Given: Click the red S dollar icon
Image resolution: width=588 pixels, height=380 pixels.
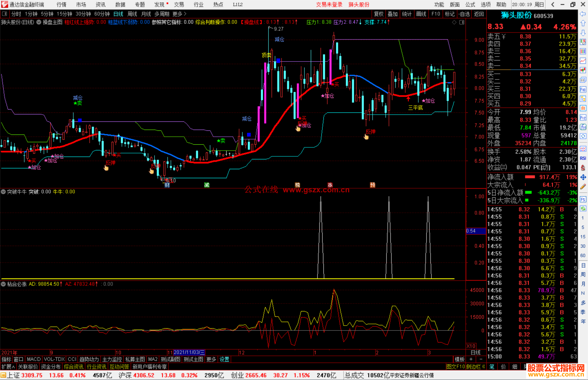Looking at the screenshot, I should click(x=583, y=168).
